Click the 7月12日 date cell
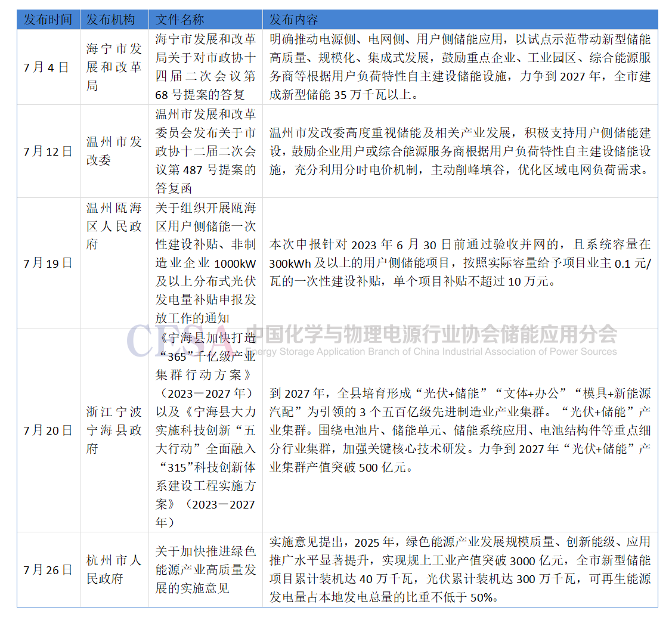This screenshot has height=620, width=672. [48, 151]
